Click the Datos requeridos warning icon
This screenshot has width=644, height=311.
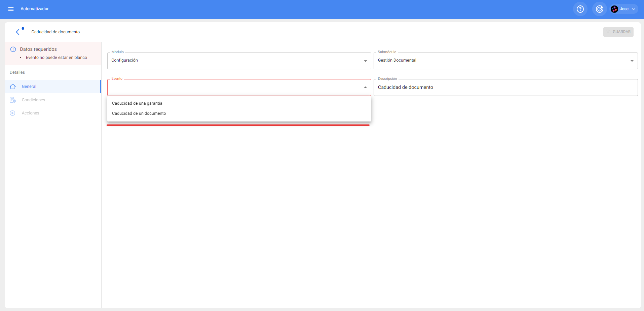point(13,49)
